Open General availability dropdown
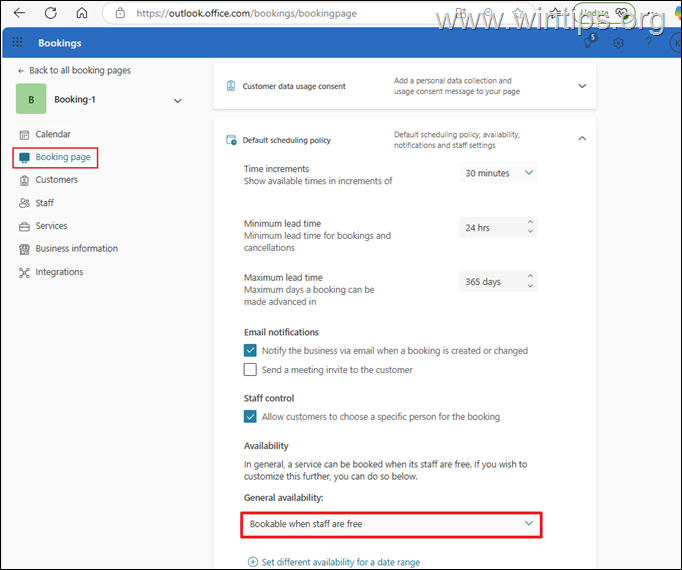 391,524
